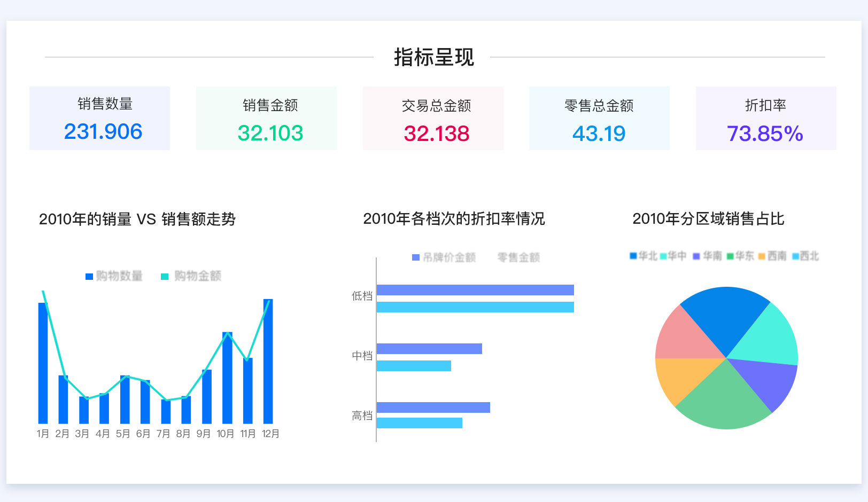The height and width of the screenshot is (502, 868).
Task: Click the 2010年分区域销售占比 title
Action: 708,219
